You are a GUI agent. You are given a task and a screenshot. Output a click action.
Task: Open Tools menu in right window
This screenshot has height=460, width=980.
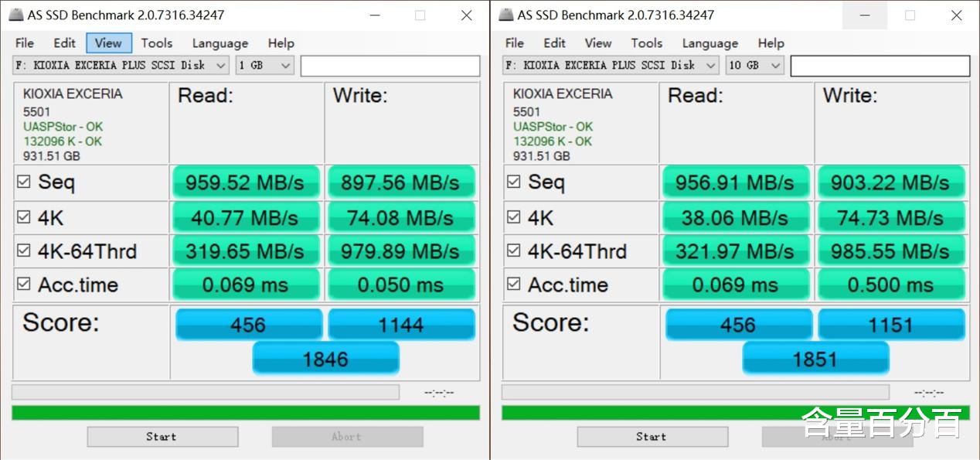647,43
